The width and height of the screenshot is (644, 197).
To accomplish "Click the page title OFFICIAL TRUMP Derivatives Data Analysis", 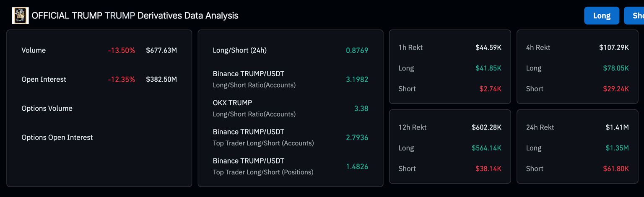I will coord(135,16).
